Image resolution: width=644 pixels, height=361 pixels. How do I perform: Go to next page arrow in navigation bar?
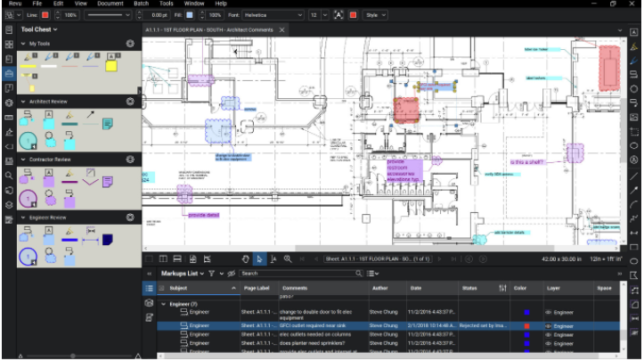click(439, 259)
